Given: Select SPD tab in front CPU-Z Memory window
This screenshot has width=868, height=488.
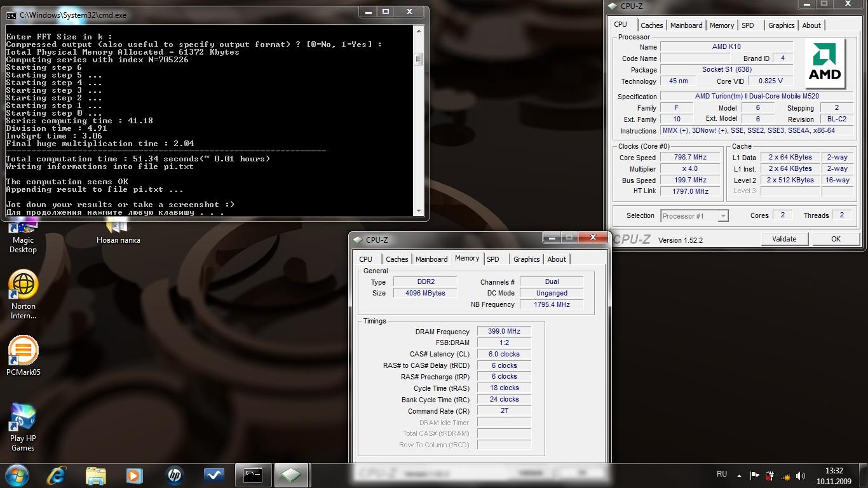Looking at the screenshot, I should [493, 259].
